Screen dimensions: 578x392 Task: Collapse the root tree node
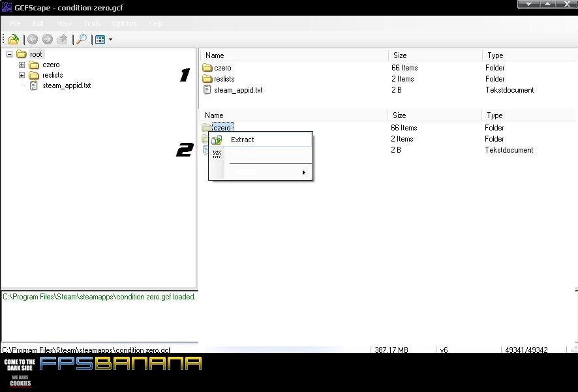click(10, 55)
